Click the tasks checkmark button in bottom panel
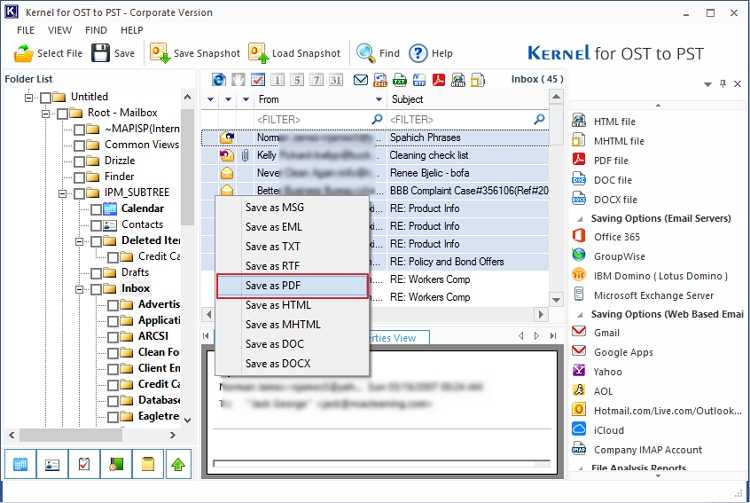The height and width of the screenshot is (503, 750). click(84, 464)
